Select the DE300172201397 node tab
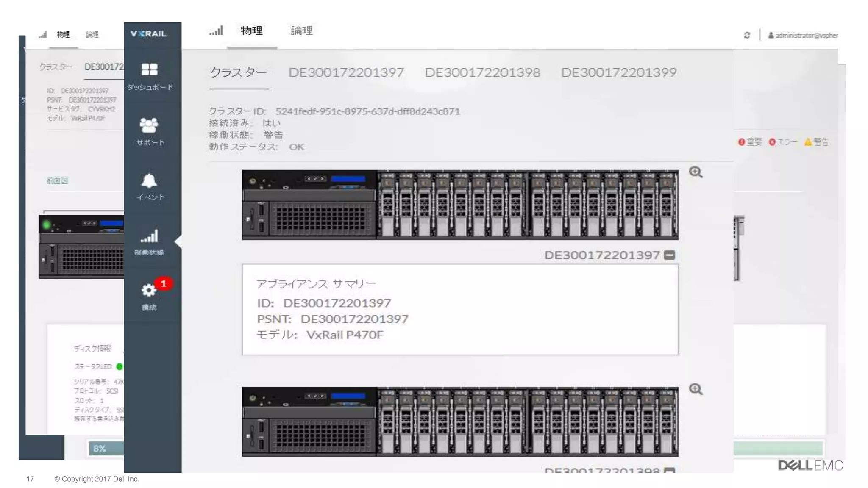Image resolution: width=868 pixels, height=488 pixels. pos(346,72)
